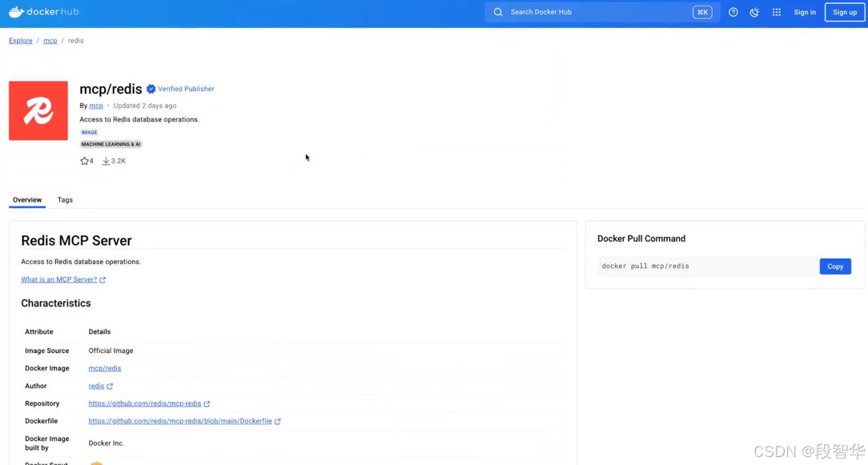Click the Updated 2 days ago text
The width and height of the screenshot is (868, 465).
coord(144,106)
